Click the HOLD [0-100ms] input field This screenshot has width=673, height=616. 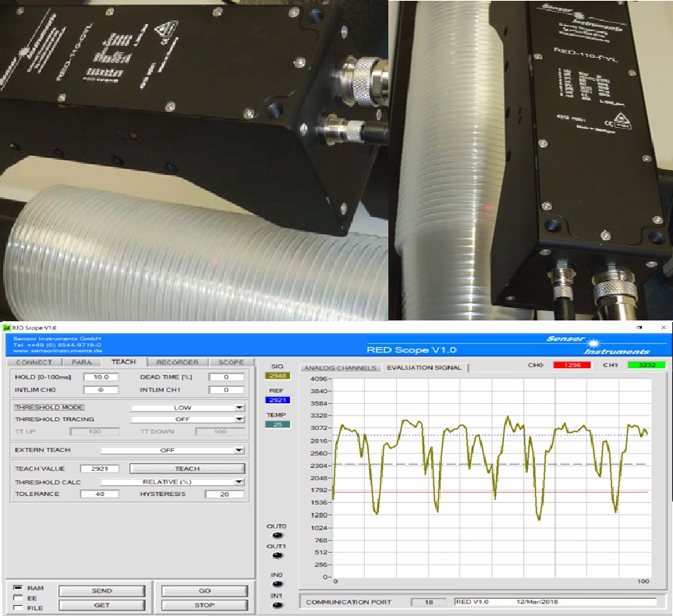click(x=101, y=377)
